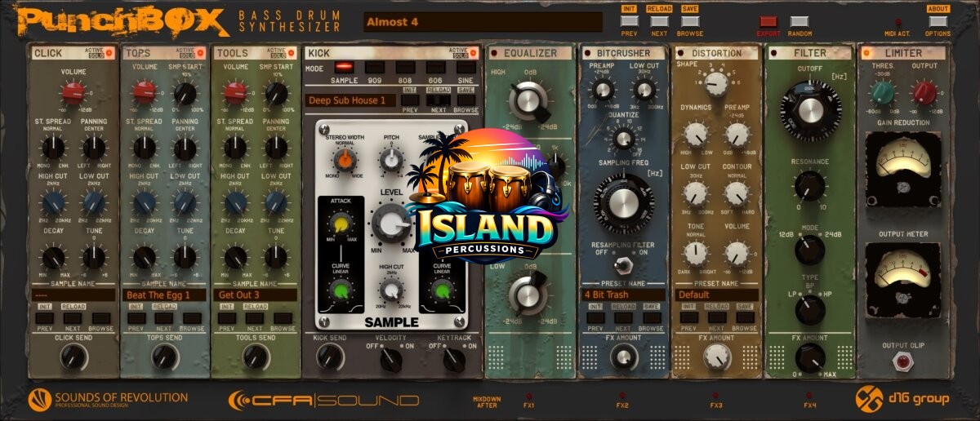Click the red Export button
Viewport: 980px width, 421px height.
point(769,22)
